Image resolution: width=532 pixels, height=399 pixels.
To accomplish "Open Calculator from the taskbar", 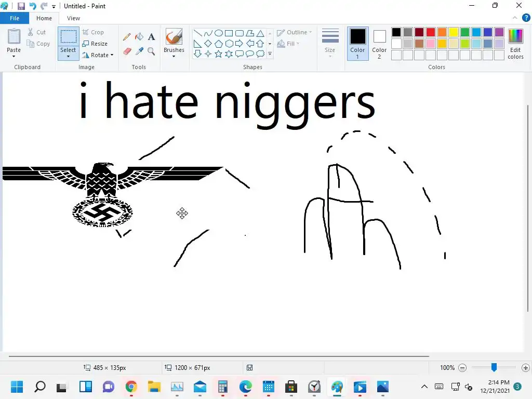I will [x=222, y=387].
